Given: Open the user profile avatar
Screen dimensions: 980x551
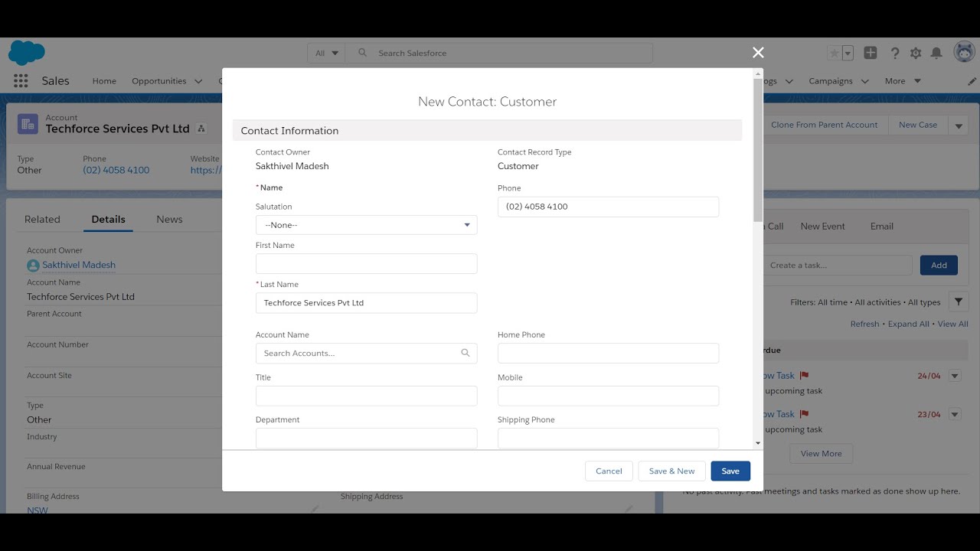Looking at the screenshot, I should (964, 52).
